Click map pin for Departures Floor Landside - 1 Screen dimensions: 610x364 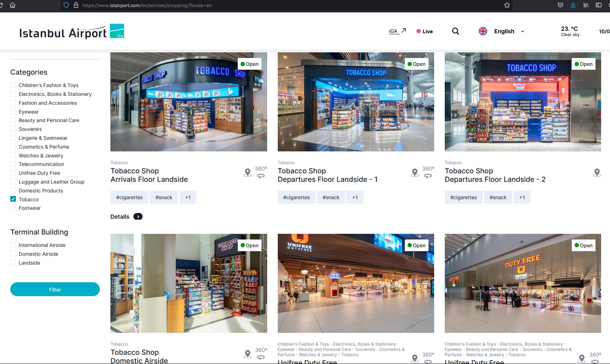coord(415,173)
